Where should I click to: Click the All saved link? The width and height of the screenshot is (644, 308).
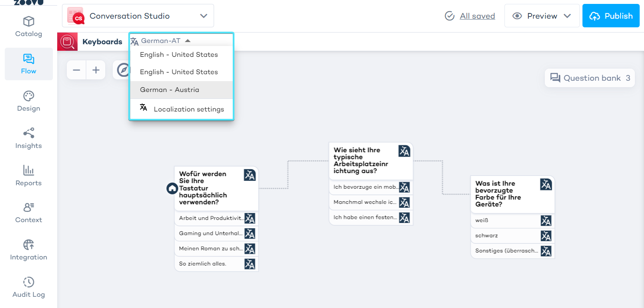click(x=477, y=16)
